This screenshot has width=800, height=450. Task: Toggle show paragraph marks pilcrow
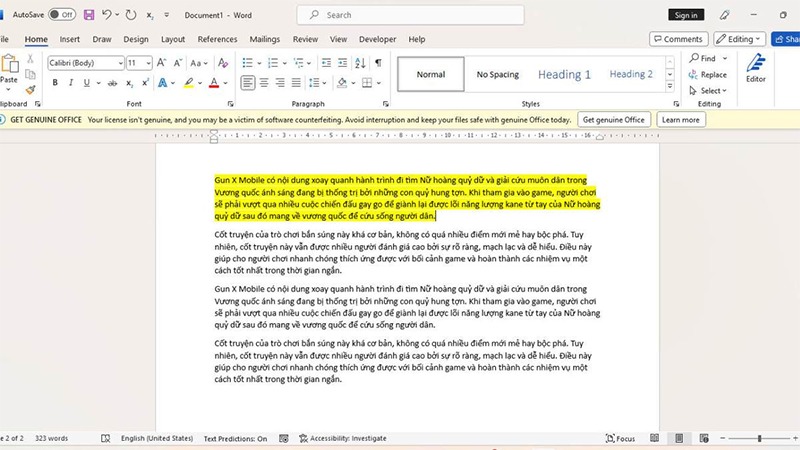tap(378, 63)
